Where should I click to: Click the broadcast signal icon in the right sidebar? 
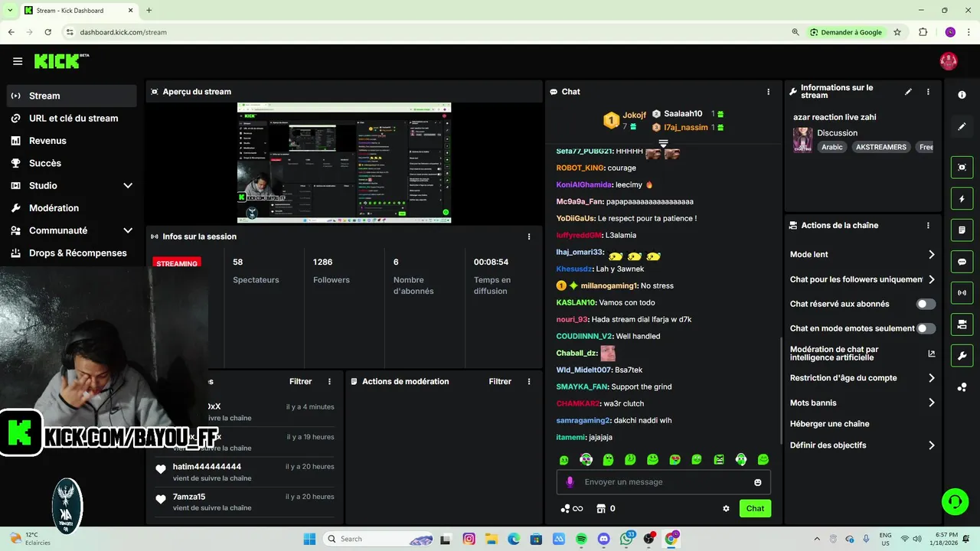pyautogui.click(x=962, y=292)
